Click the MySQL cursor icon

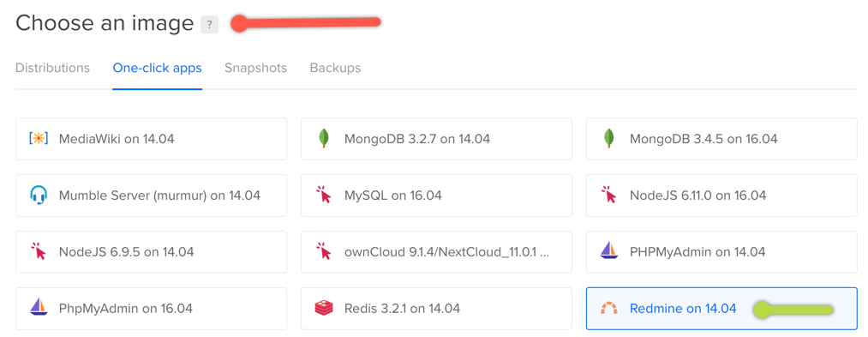[x=324, y=196]
